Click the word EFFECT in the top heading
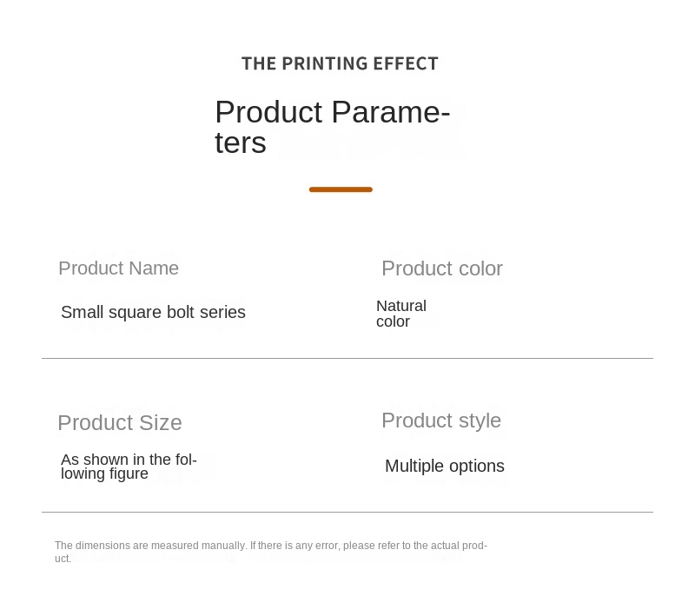This screenshot has height=616, width=695. click(405, 63)
